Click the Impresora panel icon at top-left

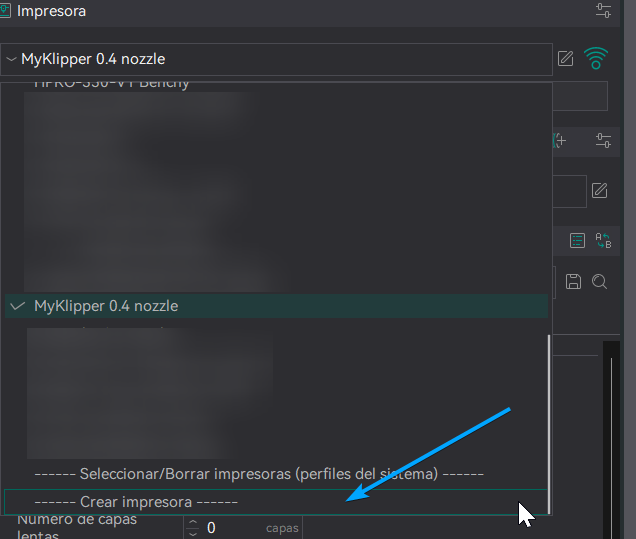(6, 11)
